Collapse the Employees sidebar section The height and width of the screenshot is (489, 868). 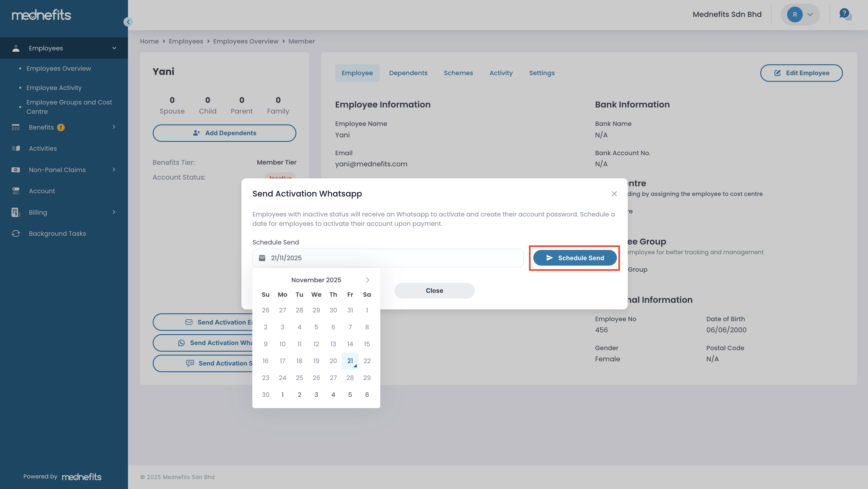[x=114, y=48]
